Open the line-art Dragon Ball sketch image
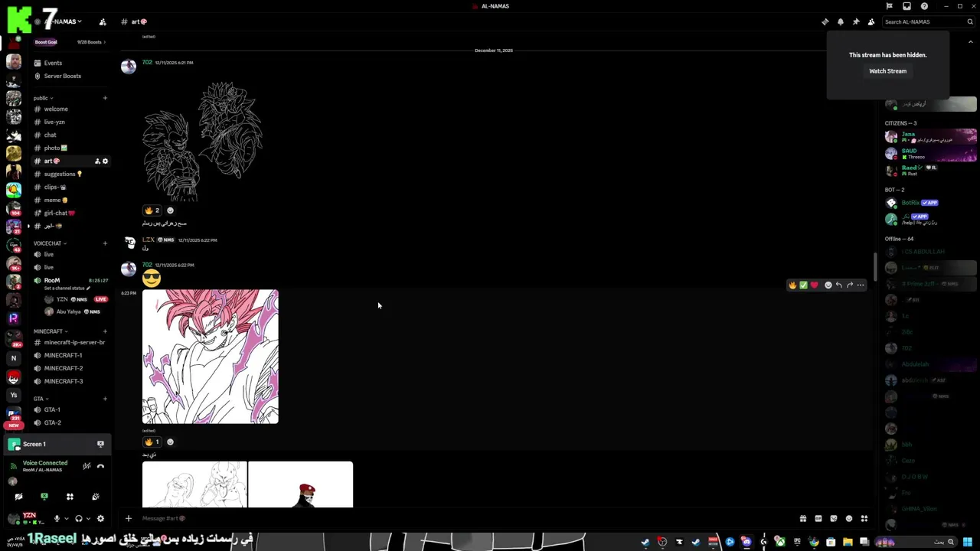This screenshot has width=980, height=551. pos(203,142)
